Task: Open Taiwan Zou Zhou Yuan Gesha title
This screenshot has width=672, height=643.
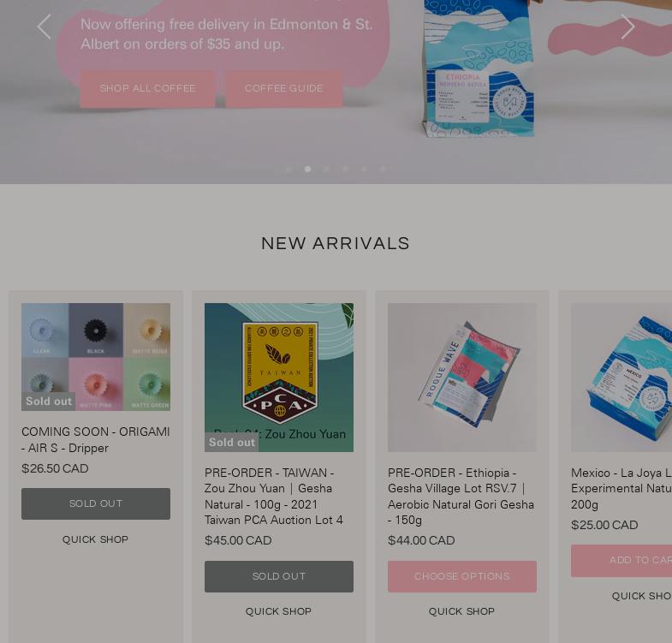Action: (x=274, y=497)
